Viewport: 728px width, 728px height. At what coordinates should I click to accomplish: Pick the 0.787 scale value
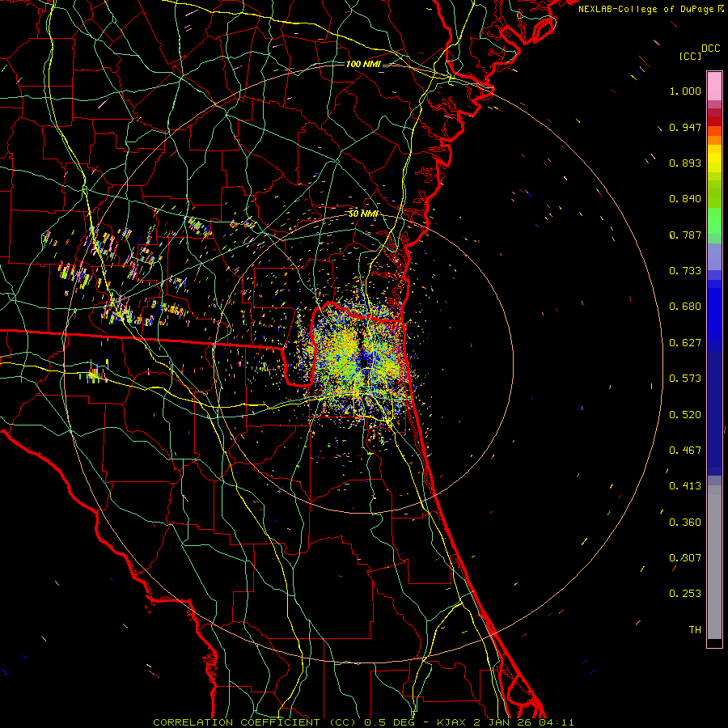point(685,235)
